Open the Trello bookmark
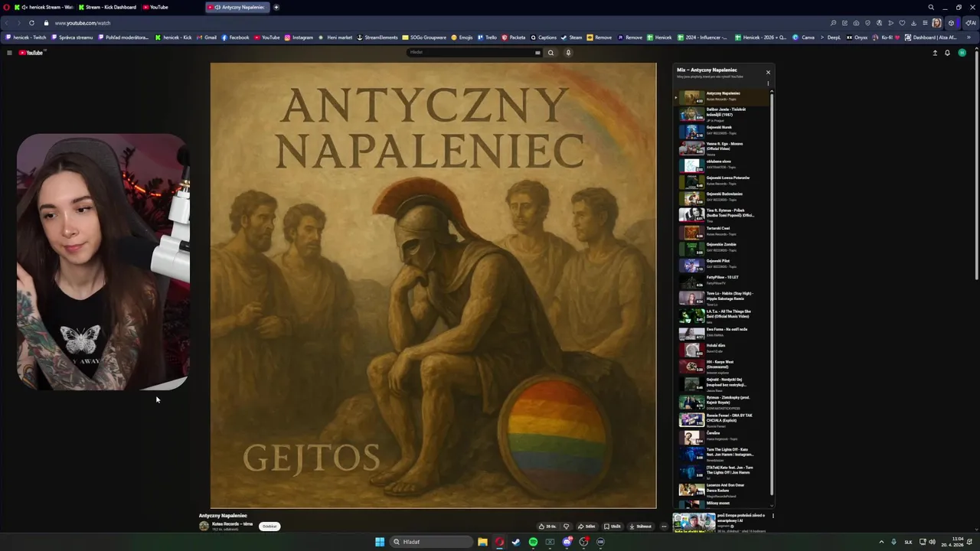980x551 pixels. (x=488, y=37)
